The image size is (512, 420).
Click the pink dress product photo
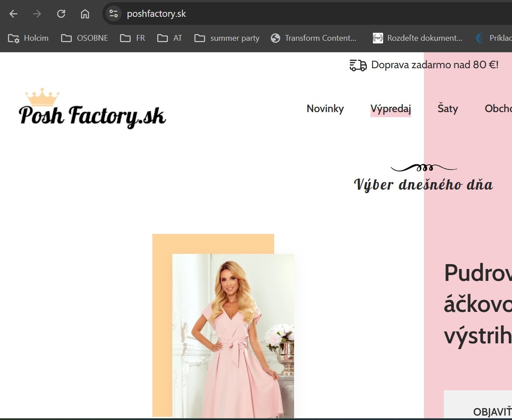pos(233,336)
